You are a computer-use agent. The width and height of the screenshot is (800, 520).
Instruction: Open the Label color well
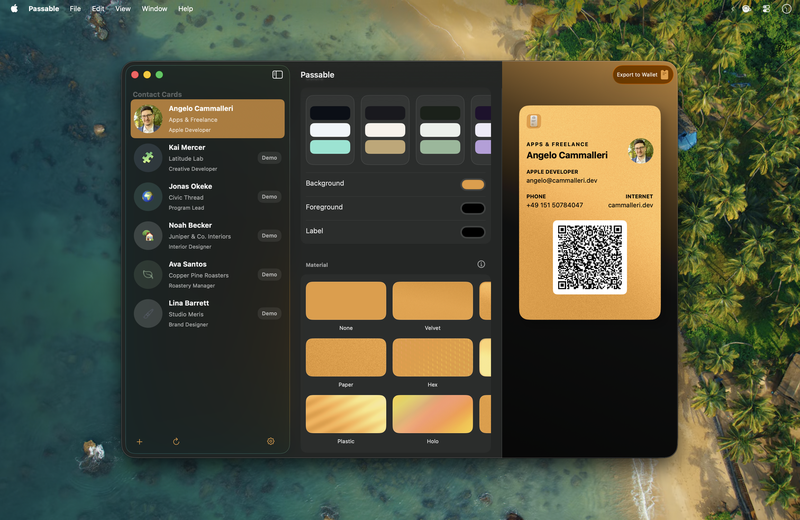point(473,232)
